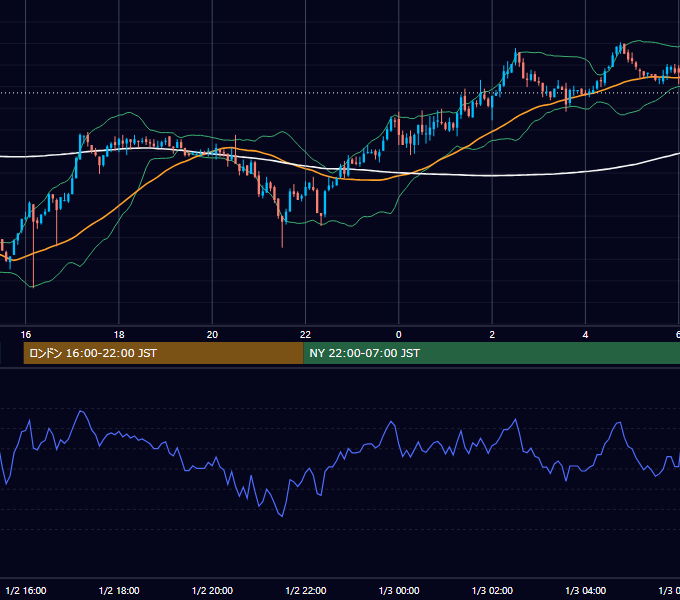Screen dimensions: 680x600
Task: Click the 1/2 18:00 time label
Action: pos(119,590)
